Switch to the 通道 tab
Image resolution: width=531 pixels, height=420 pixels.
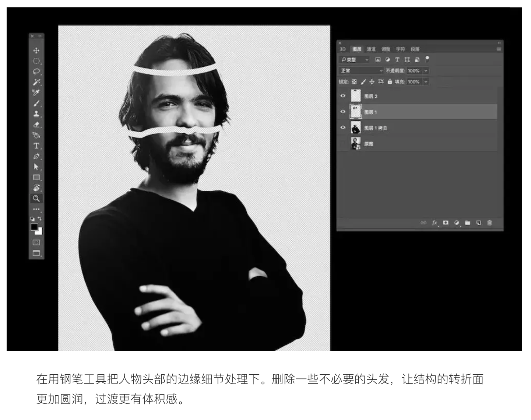[x=371, y=49]
